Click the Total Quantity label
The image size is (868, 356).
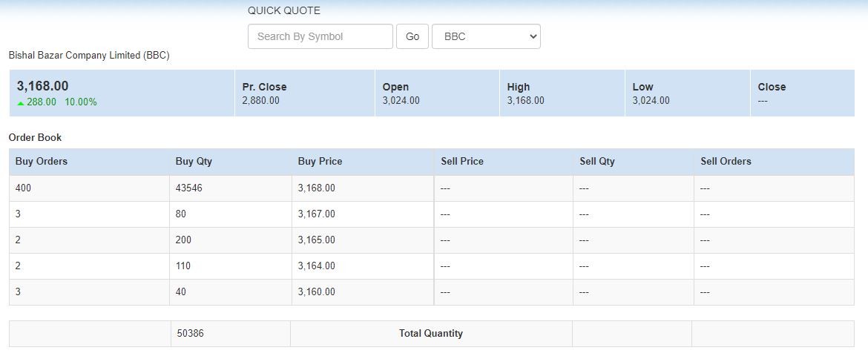click(x=431, y=334)
